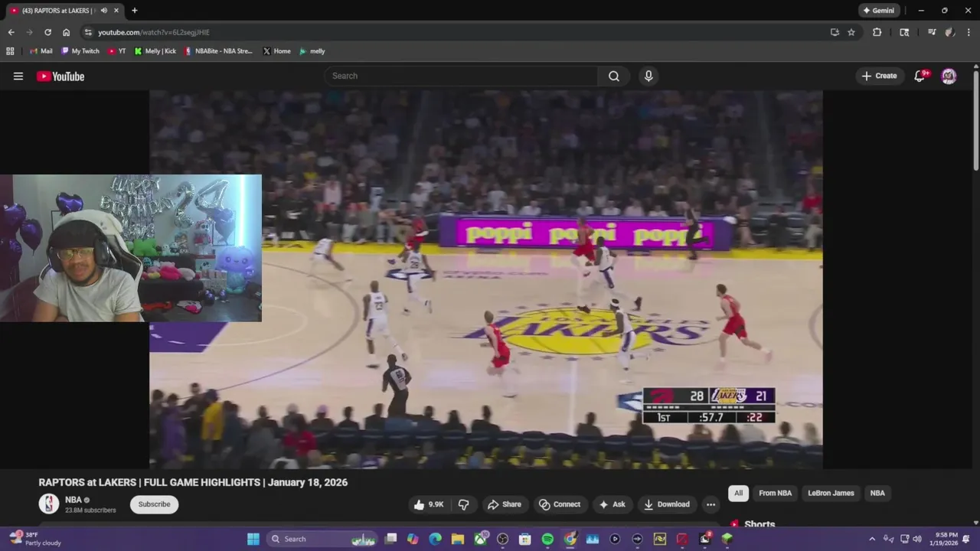The height and width of the screenshot is (551, 980).
Task: Open the Mail bookmark
Action: click(41, 51)
